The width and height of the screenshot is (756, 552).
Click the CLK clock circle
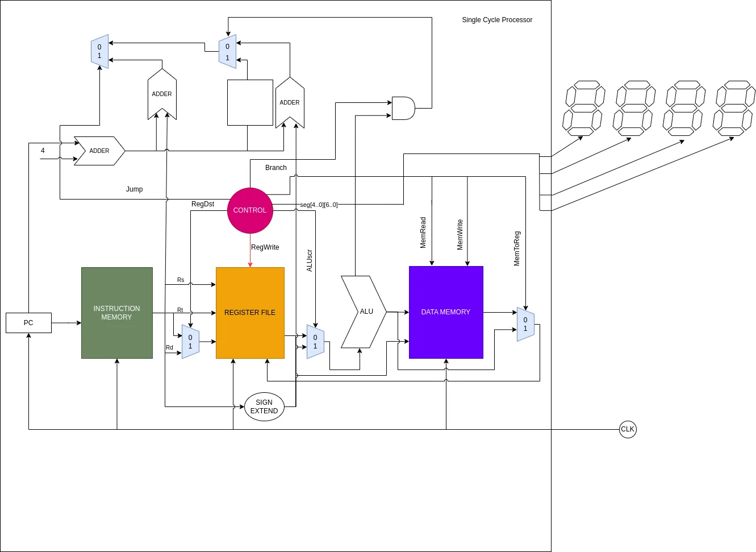(627, 429)
